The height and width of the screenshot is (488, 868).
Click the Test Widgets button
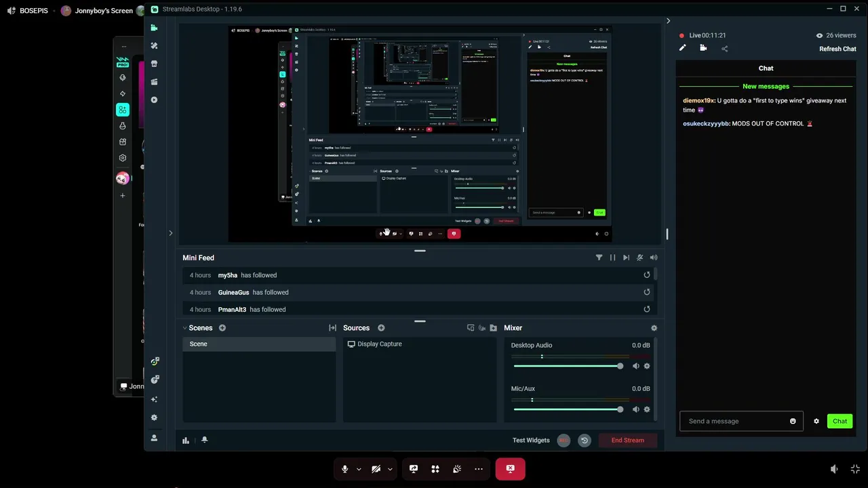click(x=531, y=441)
